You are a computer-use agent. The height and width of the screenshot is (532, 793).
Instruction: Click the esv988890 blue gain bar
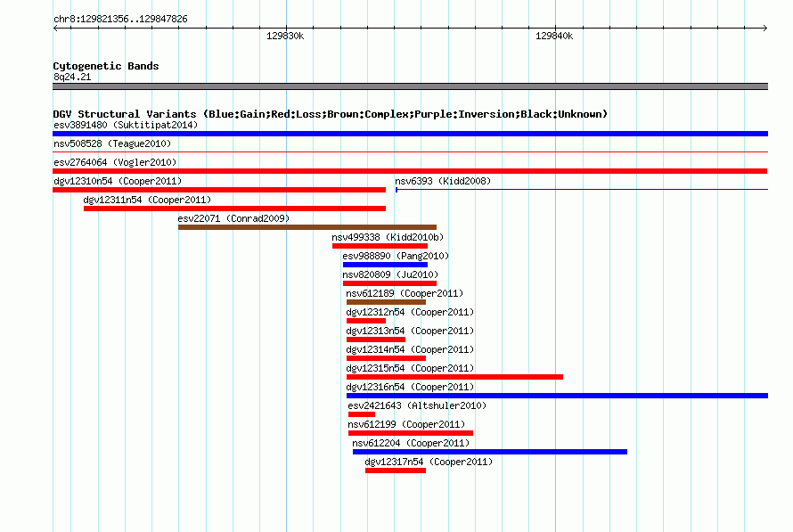386,265
